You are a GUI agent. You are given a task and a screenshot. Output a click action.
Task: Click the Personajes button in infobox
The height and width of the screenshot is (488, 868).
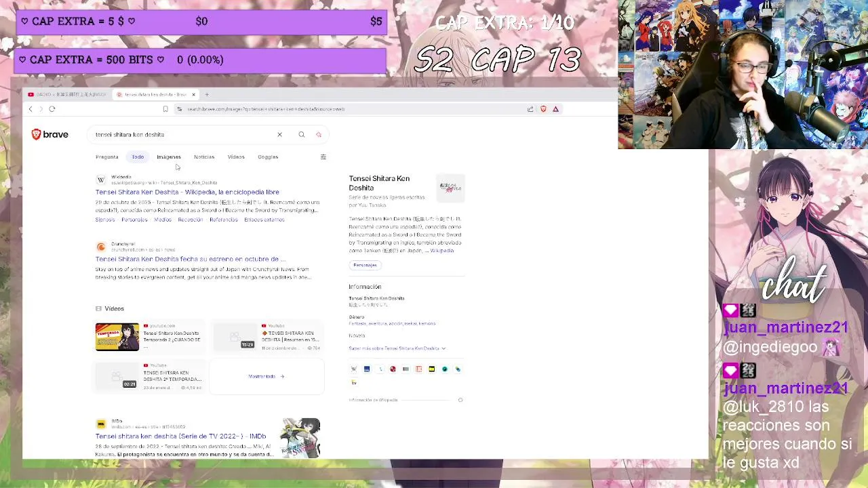365,265
